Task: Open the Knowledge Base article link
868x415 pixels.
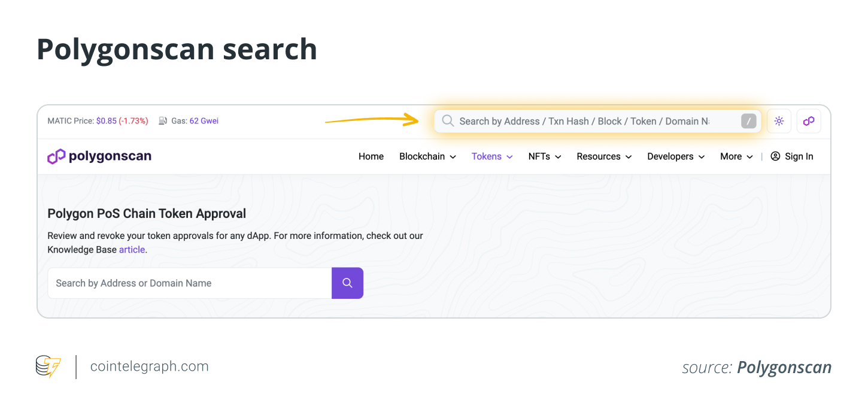Action: pyautogui.click(x=132, y=250)
